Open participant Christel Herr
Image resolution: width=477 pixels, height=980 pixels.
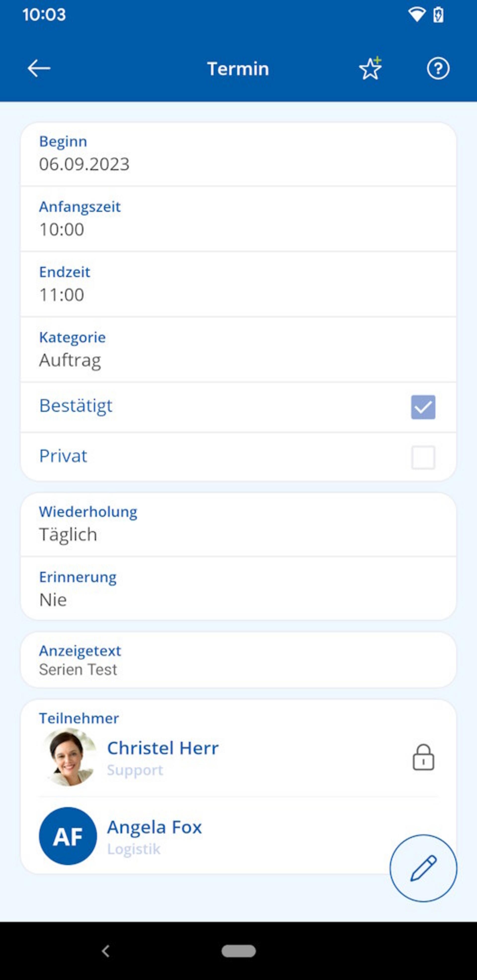click(163, 748)
